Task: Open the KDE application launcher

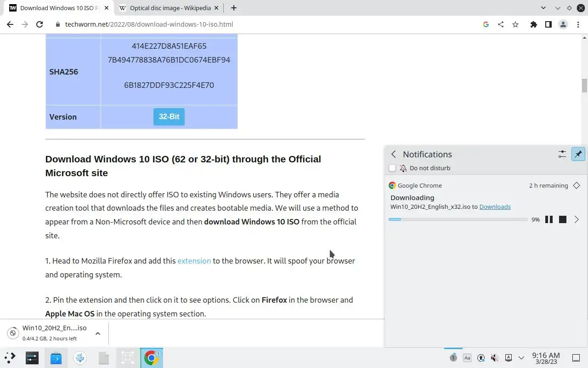Action: [x=10, y=357]
